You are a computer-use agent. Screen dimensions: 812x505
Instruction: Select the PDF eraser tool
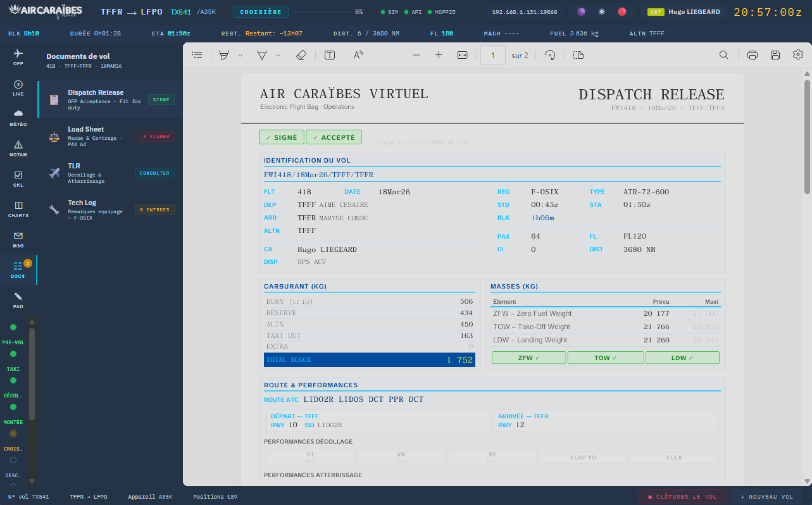[301, 55]
